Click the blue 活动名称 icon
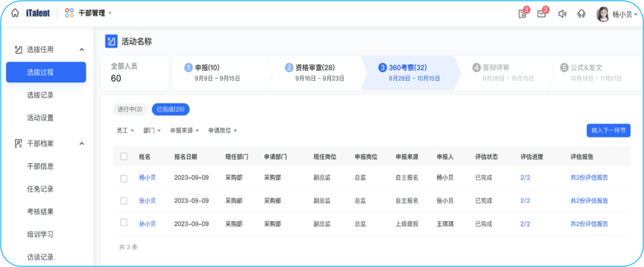 tap(112, 41)
